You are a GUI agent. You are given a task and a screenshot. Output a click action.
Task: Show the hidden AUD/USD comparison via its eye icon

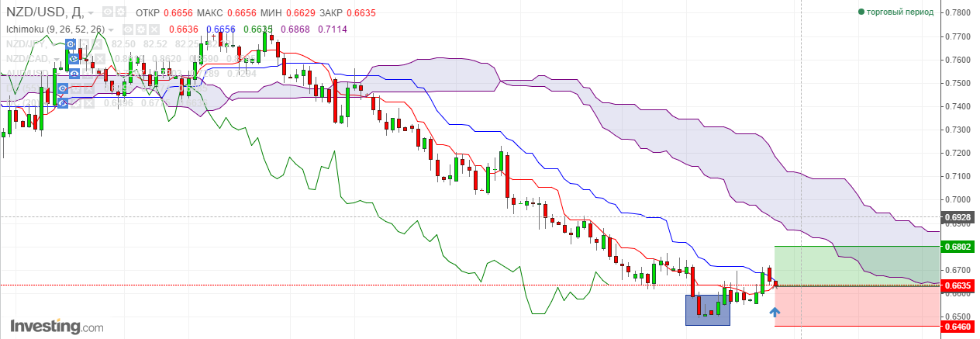pyautogui.click(x=74, y=74)
